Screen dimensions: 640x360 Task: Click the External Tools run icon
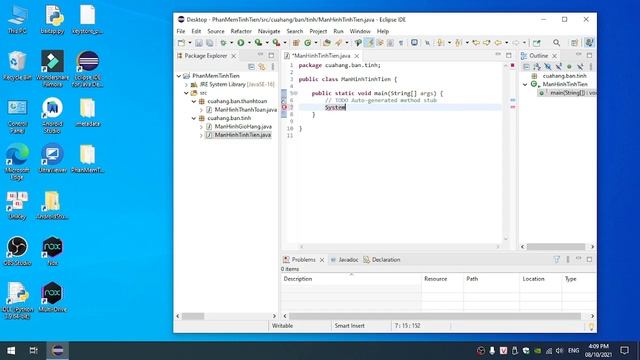pos(276,43)
